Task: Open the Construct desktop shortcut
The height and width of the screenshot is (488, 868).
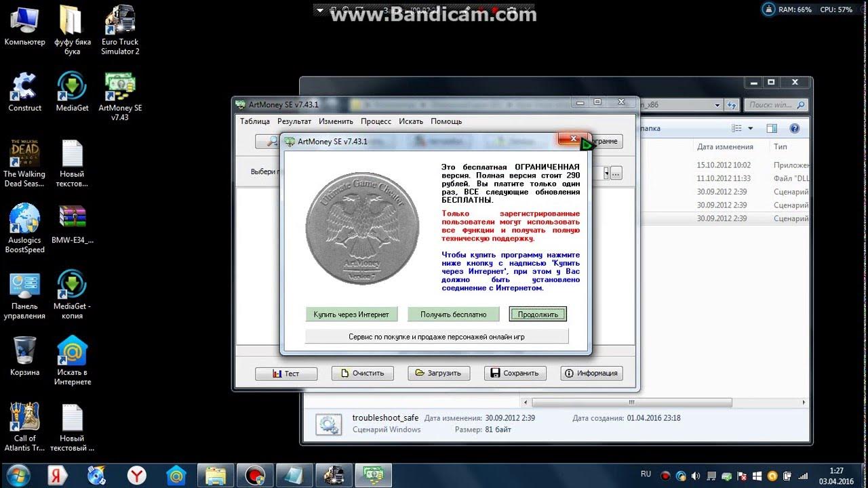Action: tap(25, 91)
